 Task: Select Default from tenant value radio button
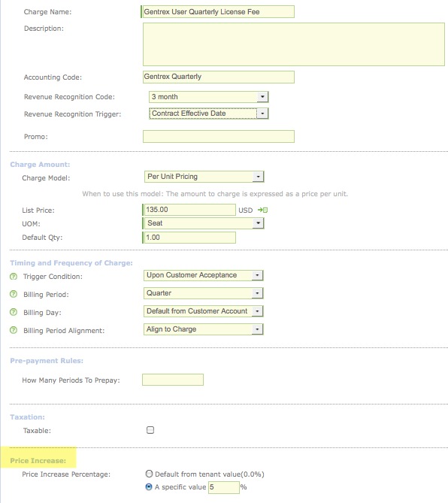pyautogui.click(x=149, y=474)
